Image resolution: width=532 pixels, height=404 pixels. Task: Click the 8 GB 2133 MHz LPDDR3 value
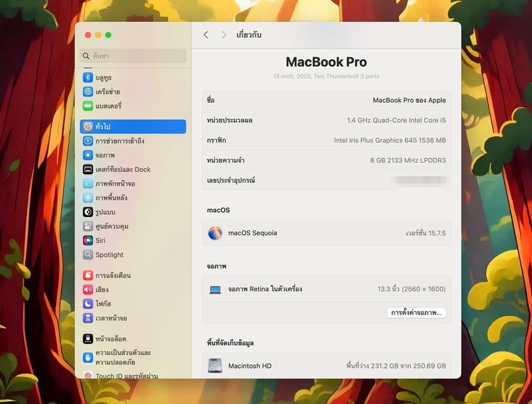click(x=408, y=160)
